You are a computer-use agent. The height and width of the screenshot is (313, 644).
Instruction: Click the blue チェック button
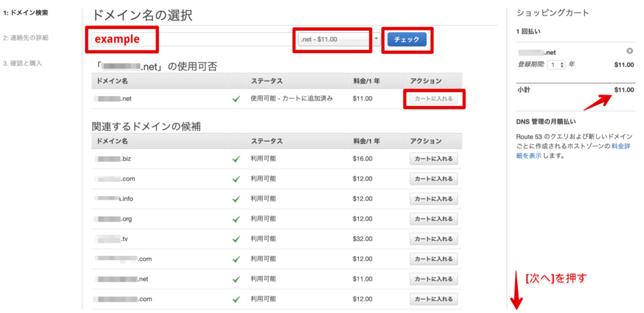point(407,40)
